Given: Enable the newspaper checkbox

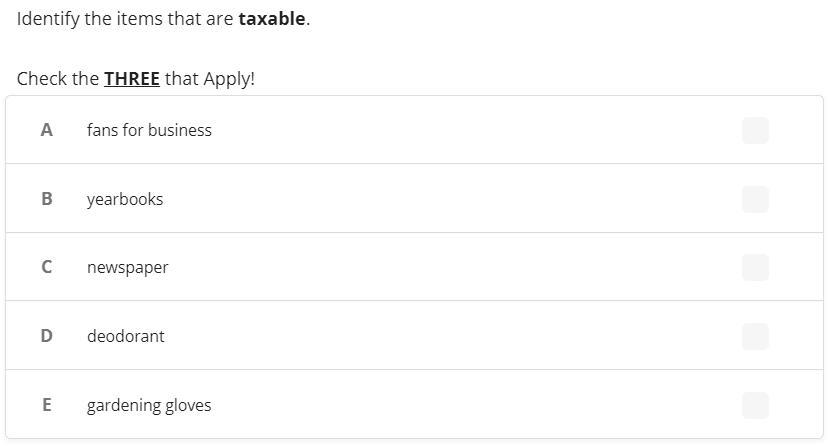Looking at the screenshot, I should pyautogui.click(x=755, y=267).
